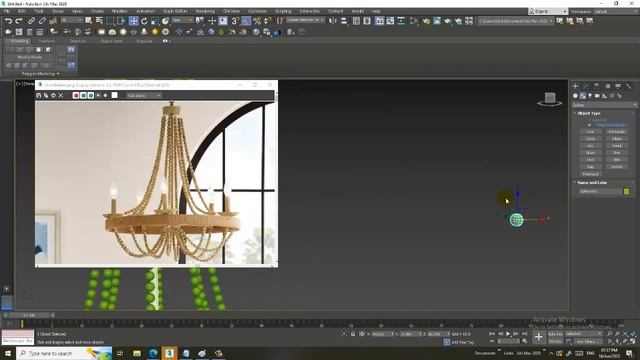640x360 pixels.
Task: Toggle the Layer Explorer icon
Action: tap(367, 20)
